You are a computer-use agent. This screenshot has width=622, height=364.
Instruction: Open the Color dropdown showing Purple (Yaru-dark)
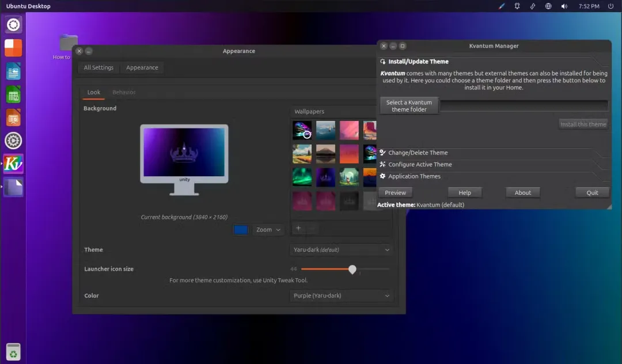(x=342, y=296)
